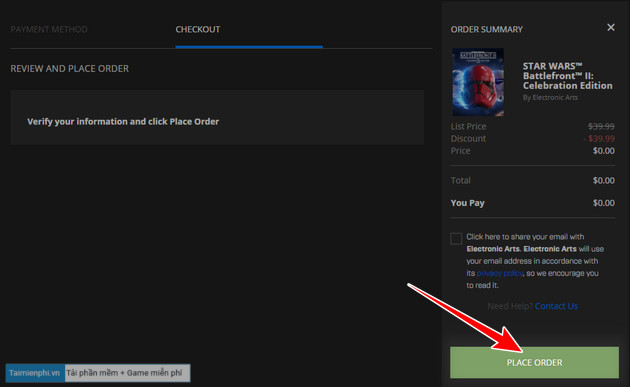This screenshot has width=630, height=387.
Task: Open the Contact Us link
Action: tap(556, 306)
